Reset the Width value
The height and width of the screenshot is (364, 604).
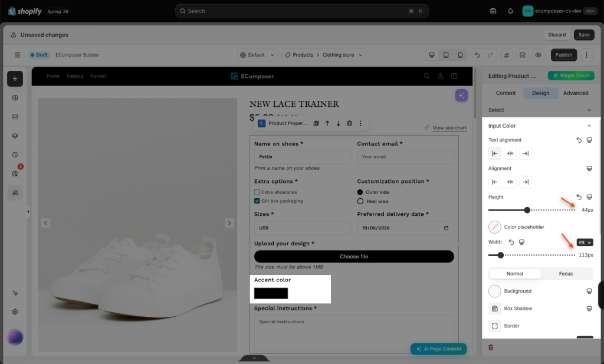point(511,242)
